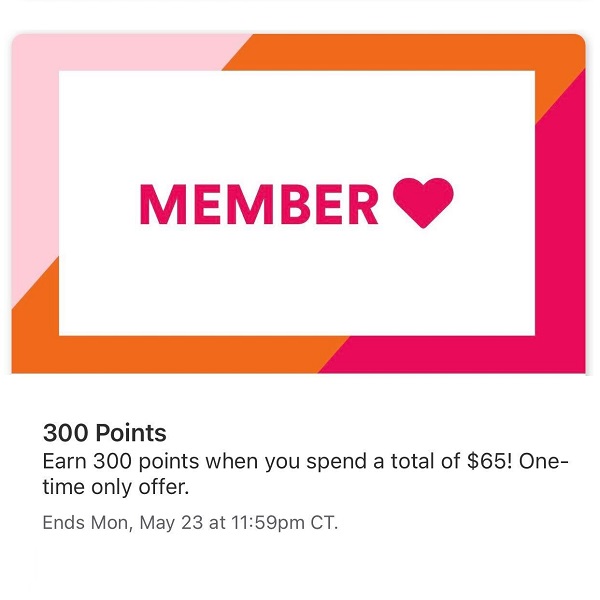Tap the MEMBER logo text

click(259, 203)
